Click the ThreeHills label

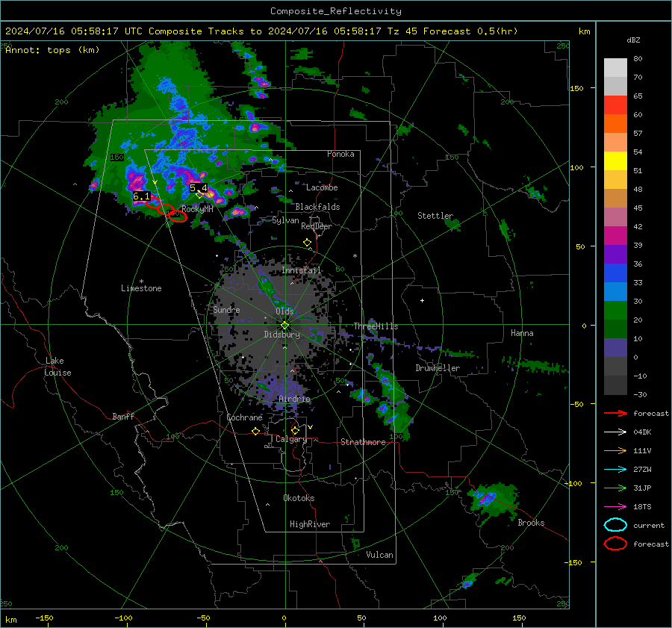pos(376,326)
